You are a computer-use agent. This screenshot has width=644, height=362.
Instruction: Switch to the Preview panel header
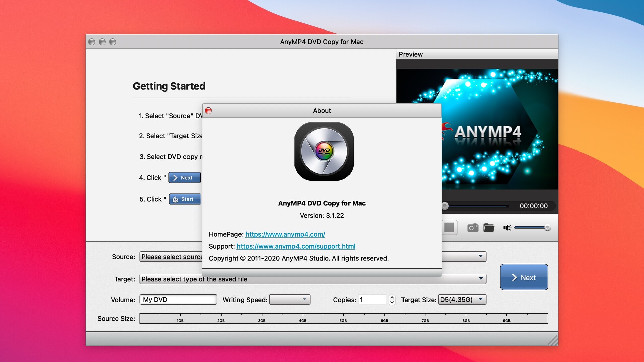(x=411, y=54)
